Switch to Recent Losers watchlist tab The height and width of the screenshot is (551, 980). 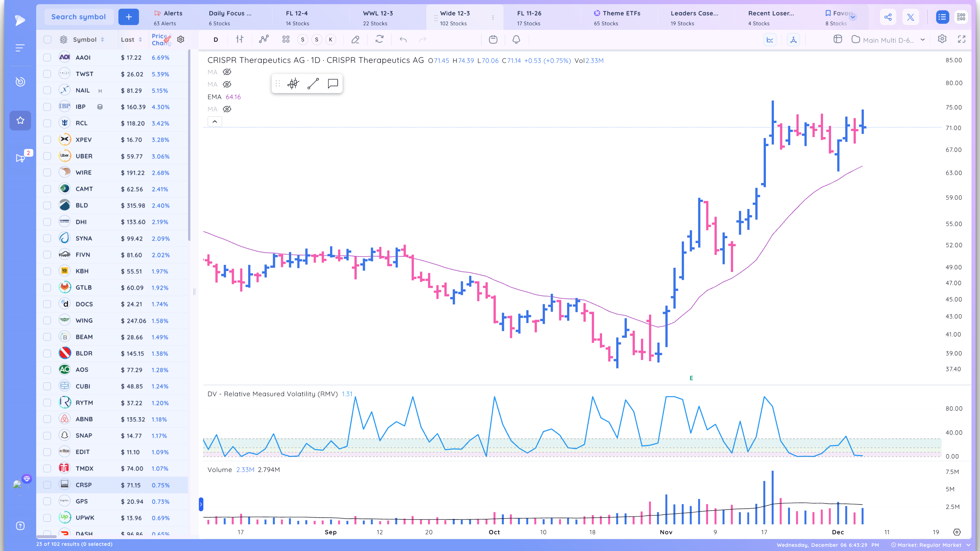point(771,18)
